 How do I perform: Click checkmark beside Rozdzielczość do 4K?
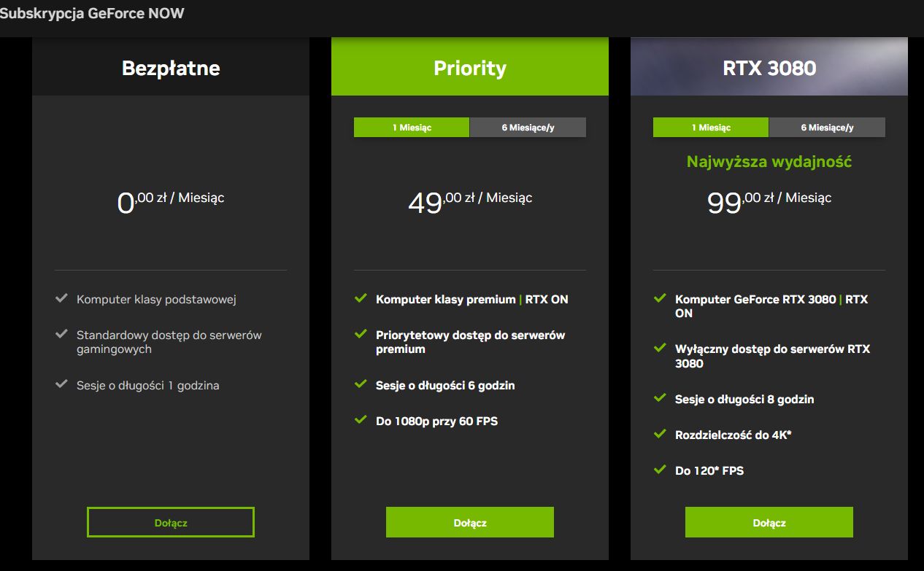click(660, 433)
